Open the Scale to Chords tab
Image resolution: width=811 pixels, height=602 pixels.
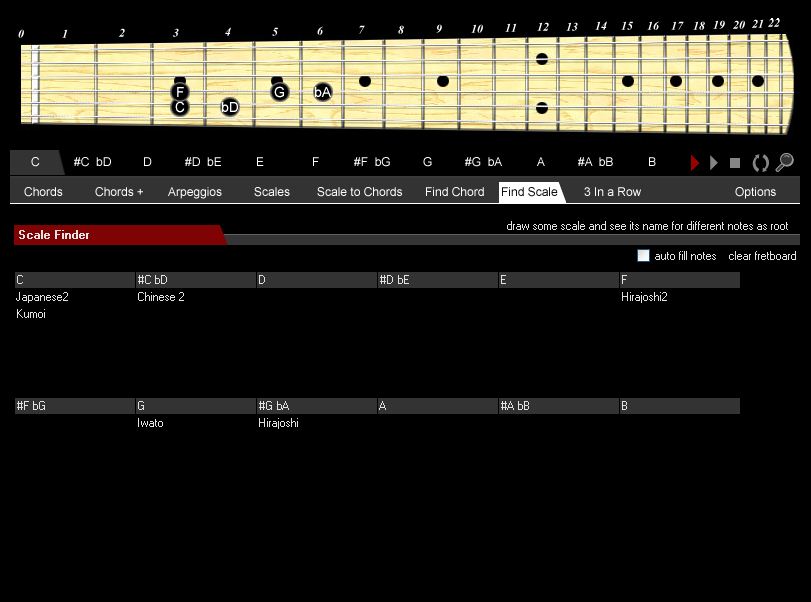[x=359, y=191]
